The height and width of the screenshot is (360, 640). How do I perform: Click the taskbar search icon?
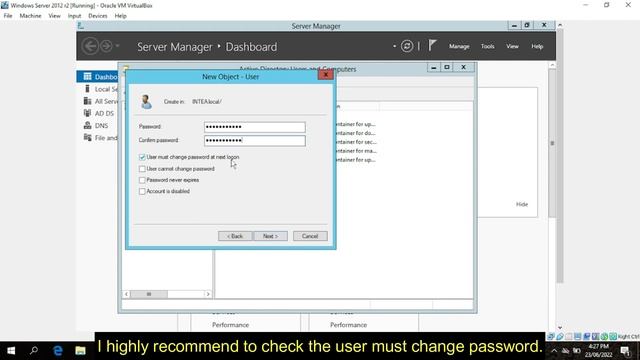pos(34,350)
